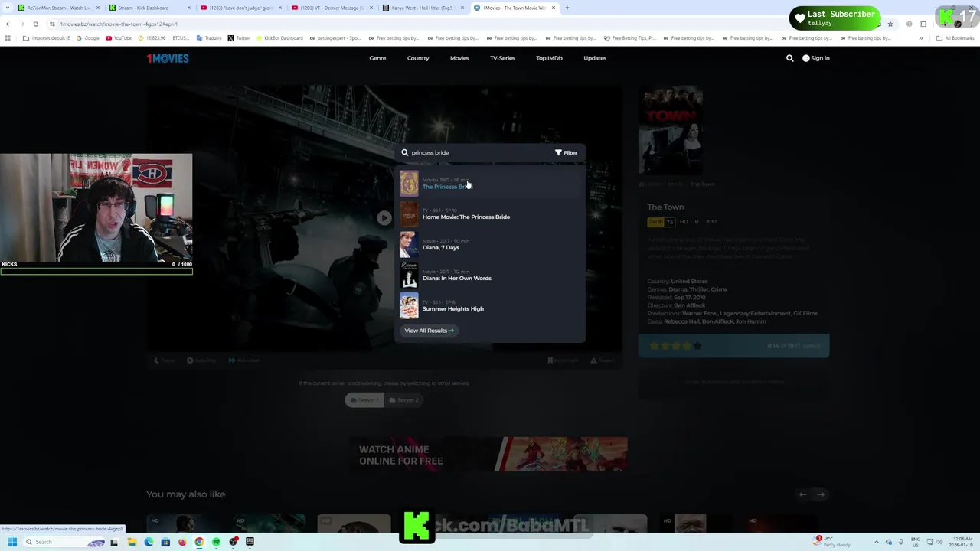Open the taskbar clock and date
Viewport: 980px width, 551px height.
[962, 542]
